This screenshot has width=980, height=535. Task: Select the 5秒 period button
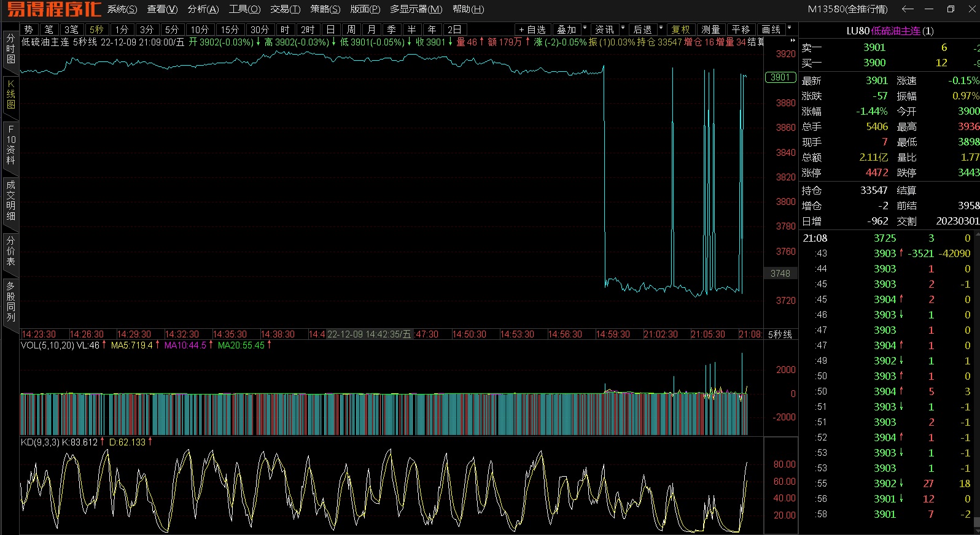(x=96, y=29)
